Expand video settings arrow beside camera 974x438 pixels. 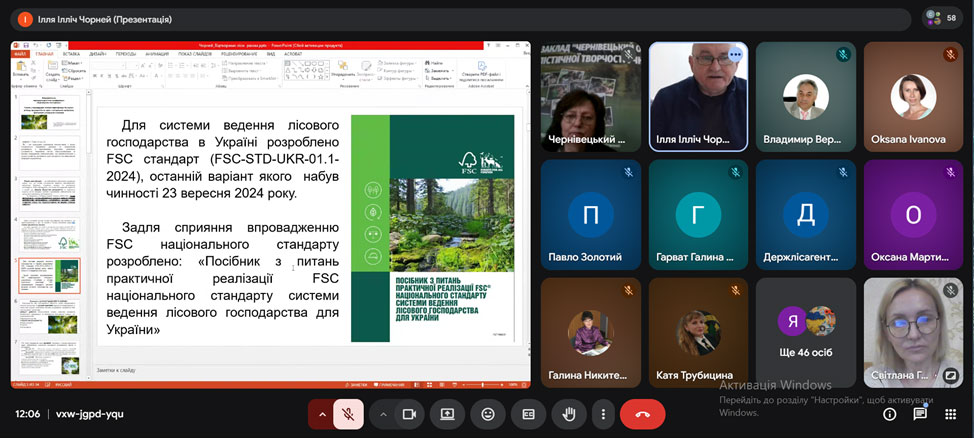(x=382, y=413)
